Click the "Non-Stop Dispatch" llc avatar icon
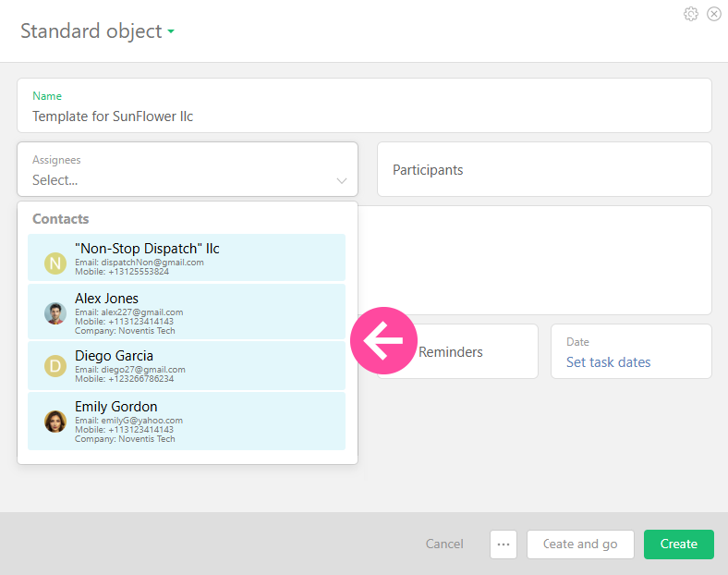The image size is (728, 575). coord(55,263)
